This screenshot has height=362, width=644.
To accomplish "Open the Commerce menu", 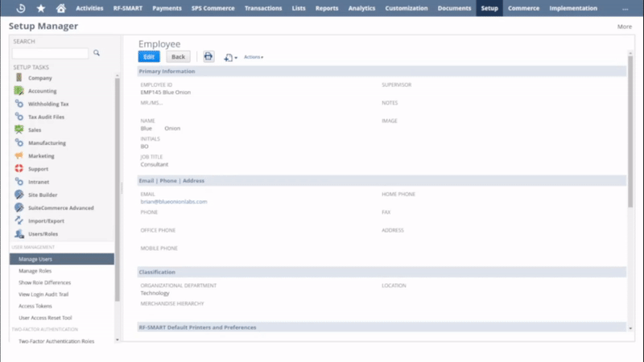I will [x=524, y=8].
